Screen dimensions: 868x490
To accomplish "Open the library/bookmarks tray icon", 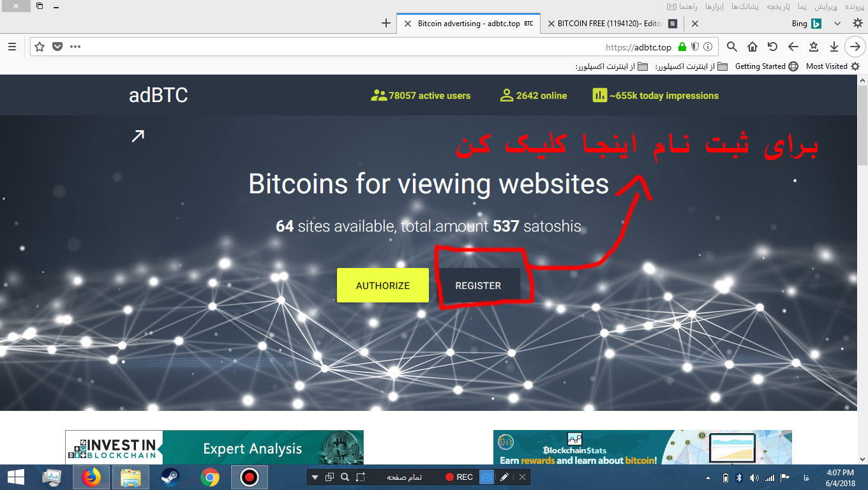I will click(814, 47).
